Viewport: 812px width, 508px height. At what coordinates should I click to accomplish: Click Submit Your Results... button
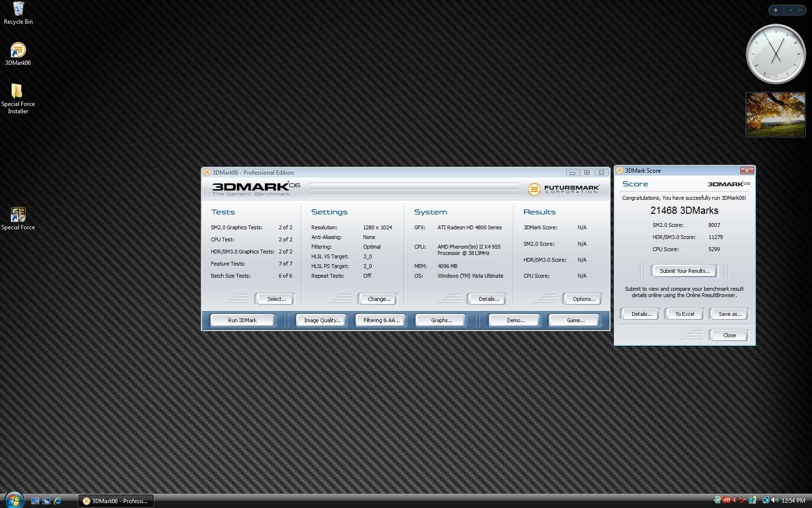click(685, 271)
